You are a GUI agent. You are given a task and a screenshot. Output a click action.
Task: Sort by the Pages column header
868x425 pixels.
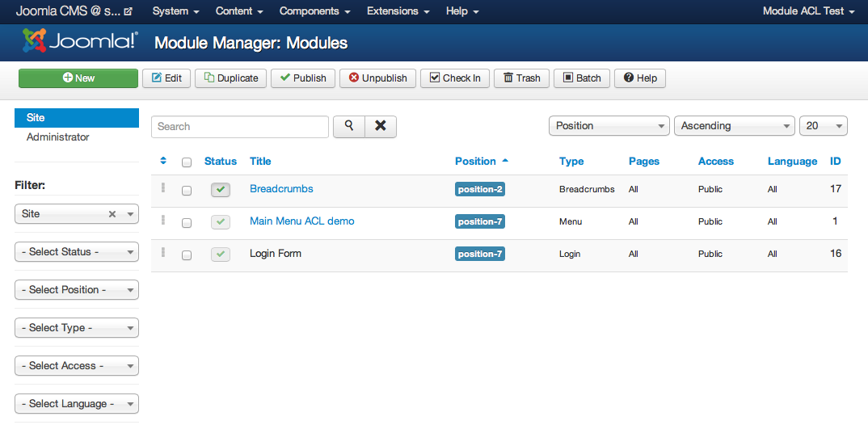tap(644, 161)
